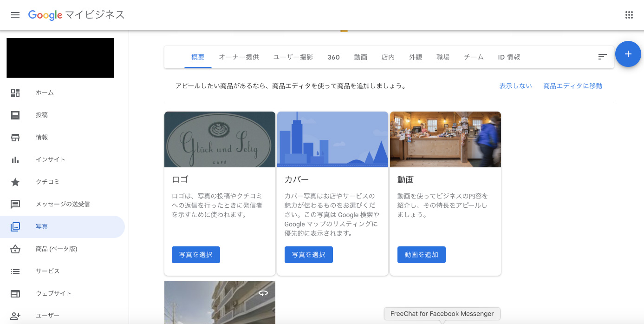The image size is (644, 324).
Task: Click 商品エディタに移動 link
Action: 572,86
